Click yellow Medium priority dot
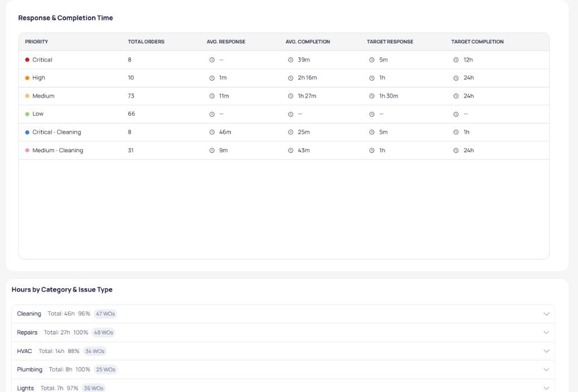Viewport: 578px width, 392px height. (27, 96)
